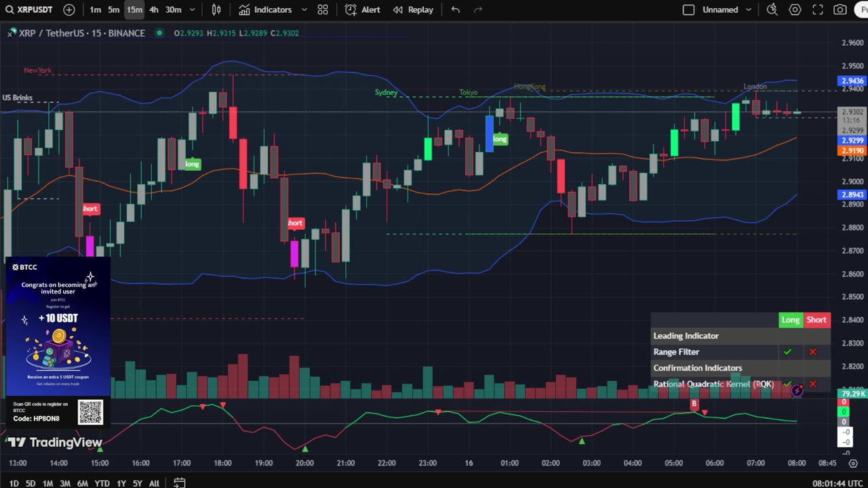Image resolution: width=868 pixels, height=488 pixels.
Task: Select the 1m timeframe
Action: [x=95, y=9]
